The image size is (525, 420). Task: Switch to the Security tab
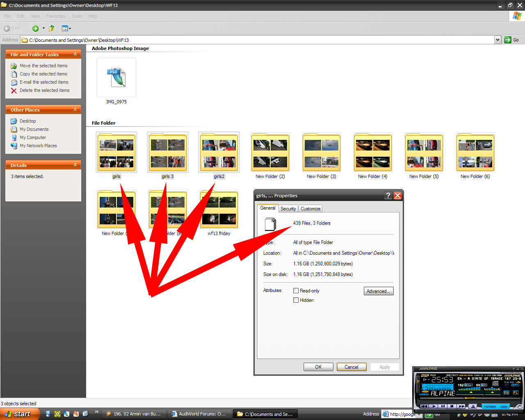coord(288,209)
